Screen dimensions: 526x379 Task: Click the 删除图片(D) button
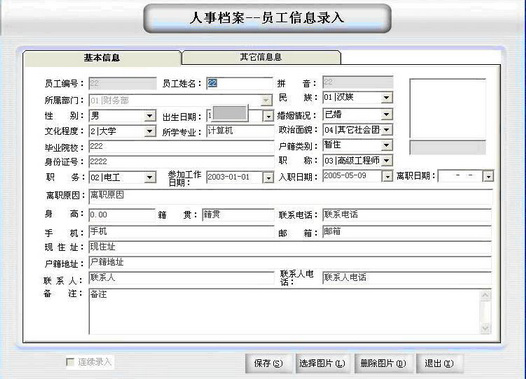click(x=383, y=364)
